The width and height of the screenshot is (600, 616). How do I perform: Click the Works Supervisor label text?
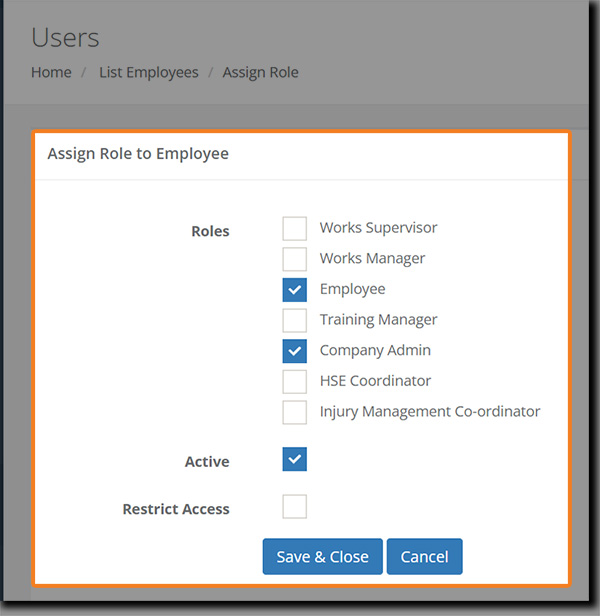click(378, 228)
